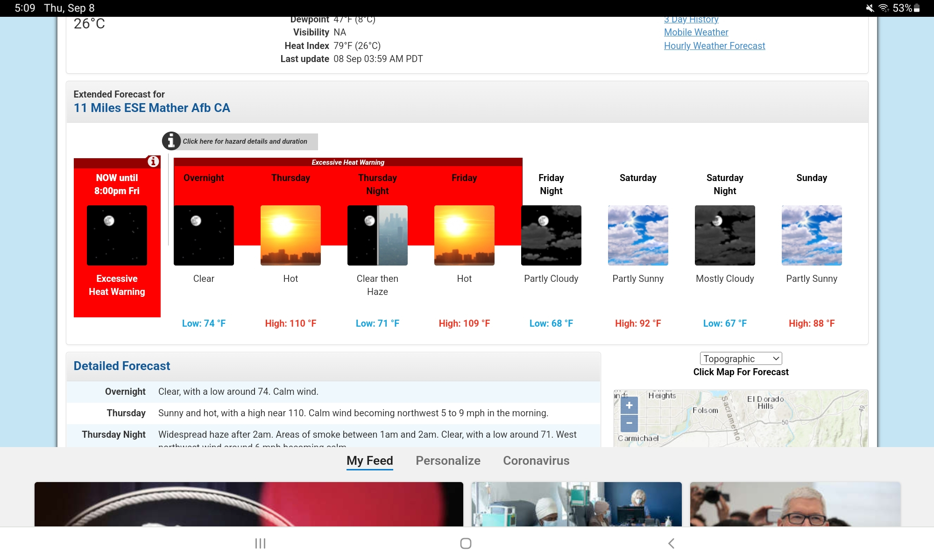The width and height of the screenshot is (934, 560).
Task: Tap the Saturday partly sunny icon
Action: pos(638,235)
